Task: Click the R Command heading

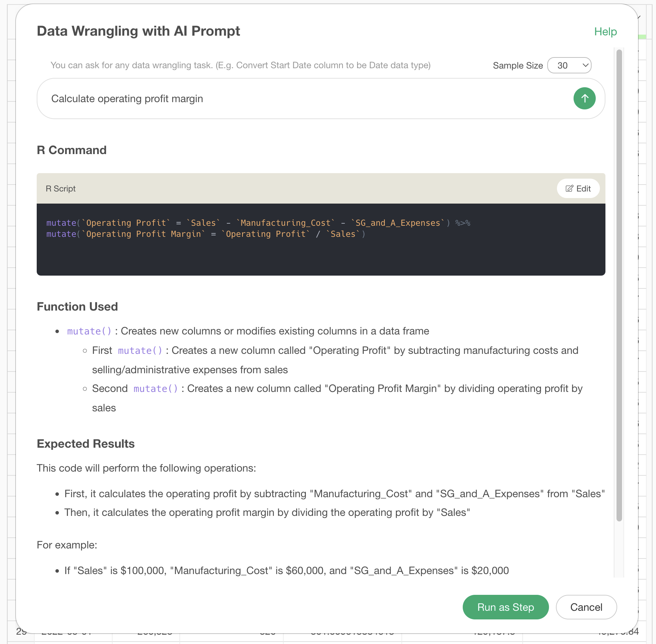Action: [x=72, y=150]
